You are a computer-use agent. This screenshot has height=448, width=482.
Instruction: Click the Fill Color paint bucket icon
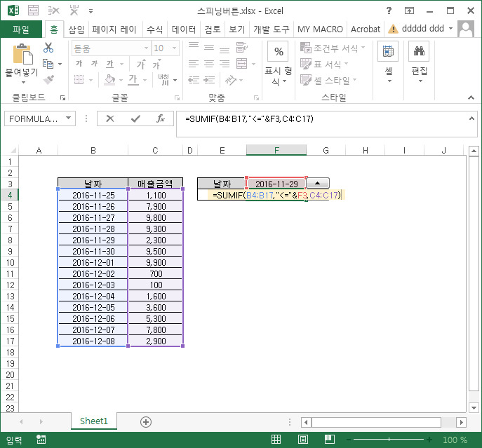pos(109,80)
